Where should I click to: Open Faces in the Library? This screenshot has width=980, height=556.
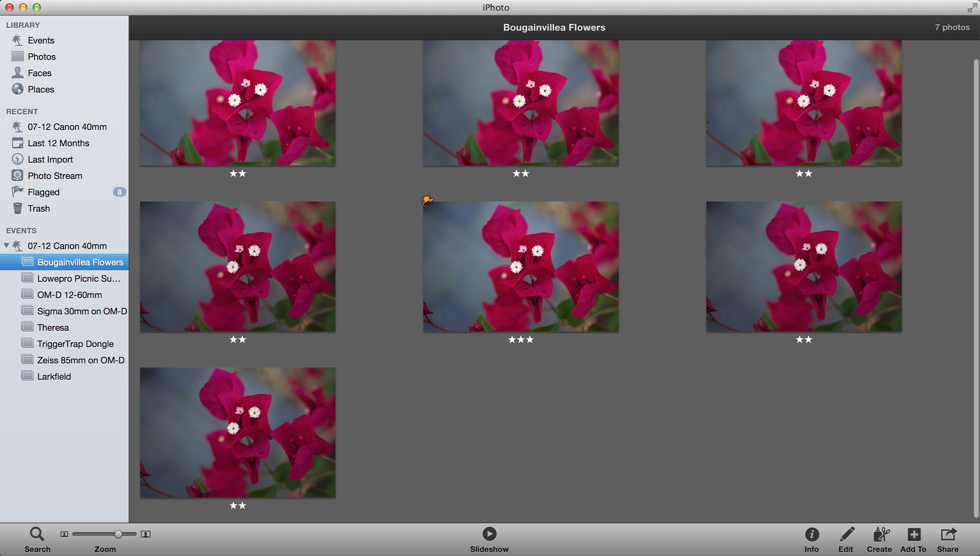39,73
